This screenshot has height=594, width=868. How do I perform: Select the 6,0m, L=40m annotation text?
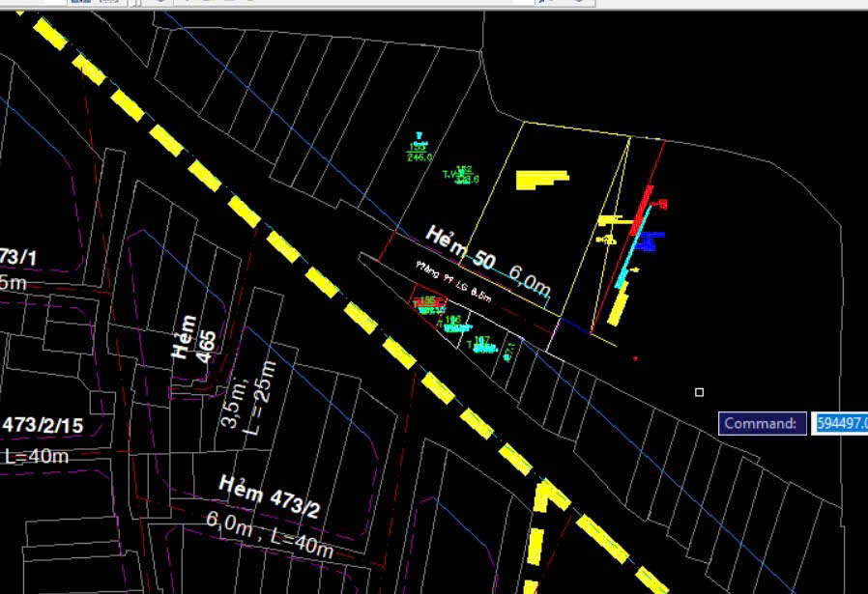click(x=270, y=534)
